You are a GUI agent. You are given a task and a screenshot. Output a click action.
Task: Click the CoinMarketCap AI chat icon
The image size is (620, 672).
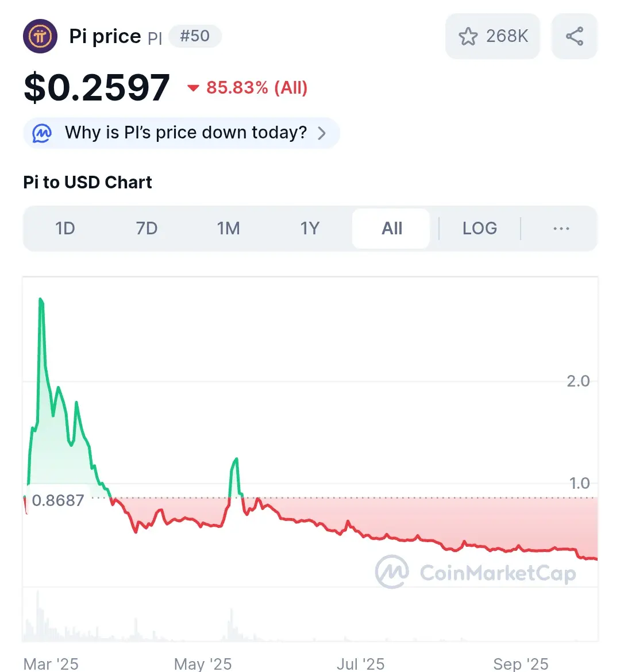pyautogui.click(x=42, y=133)
